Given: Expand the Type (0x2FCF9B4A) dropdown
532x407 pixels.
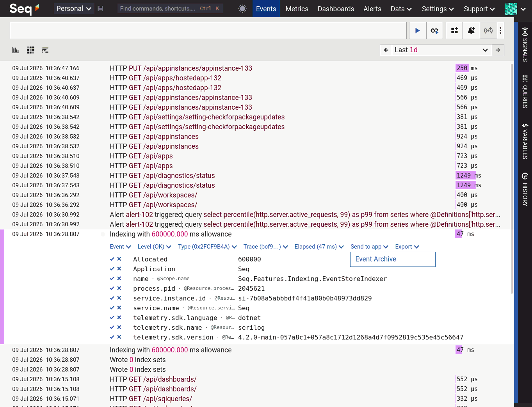Looking at the screenshot, I should (x=208, y=247).
